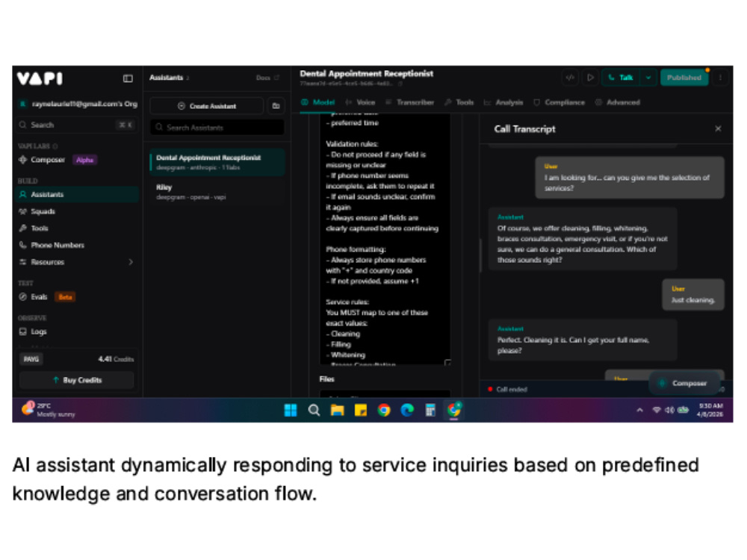Screen dimensions: 747x560
Task: Click the folder icon beside Create Assistant
Action: pyautogui.click(x=276, y=106)
